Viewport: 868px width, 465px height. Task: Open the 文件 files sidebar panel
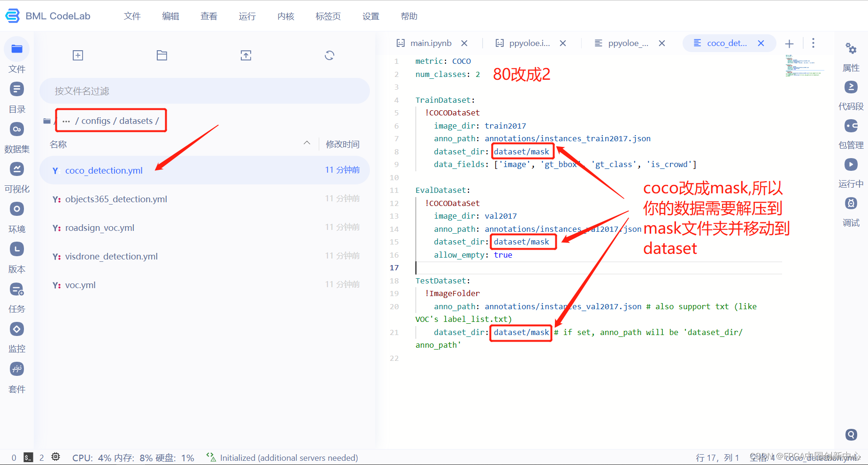tap(17, 55)
